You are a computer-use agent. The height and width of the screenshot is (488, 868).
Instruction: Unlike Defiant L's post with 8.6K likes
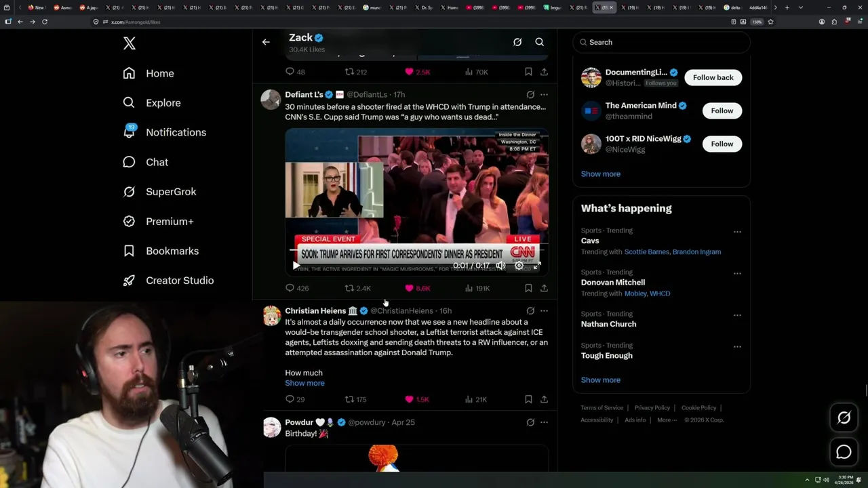[417, 288]
